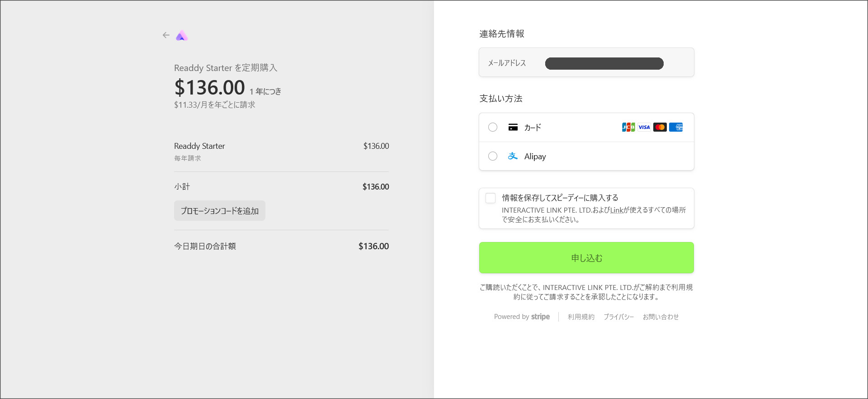Image resolution: width=868 pixels, height=399 pixels.
Task: Select the Alipay radio button
Action: point(493,156)
